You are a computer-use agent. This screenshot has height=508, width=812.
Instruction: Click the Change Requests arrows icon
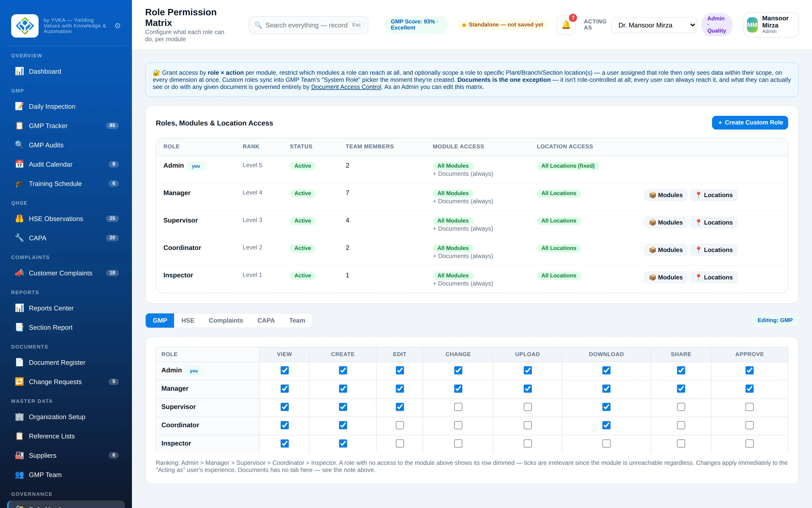(x=20, y=382)
